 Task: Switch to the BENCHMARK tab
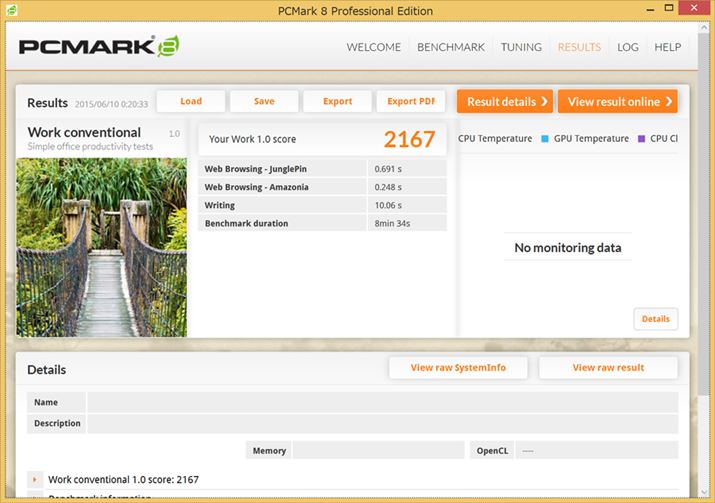tap(451, 47)
